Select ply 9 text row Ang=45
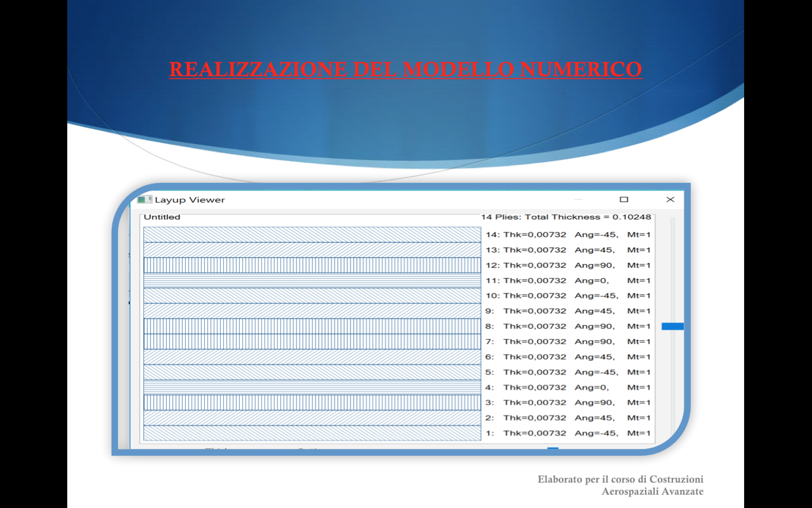Image resolution: width=812 pixels, height=508 pixels. 568,311
